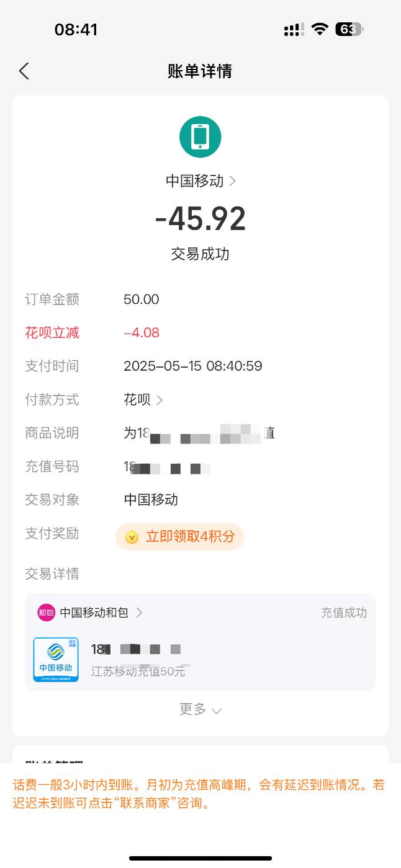Tap the pink 和包 logo icon
This screenshot has height=868, width=401.
pyautogui.click(x=47, y=613)
